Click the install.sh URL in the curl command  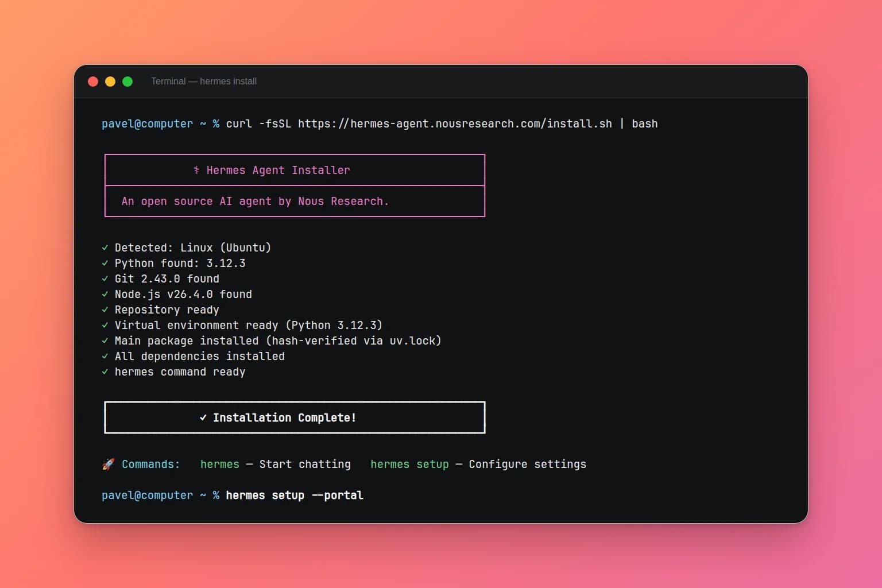(x=455, y=124)
